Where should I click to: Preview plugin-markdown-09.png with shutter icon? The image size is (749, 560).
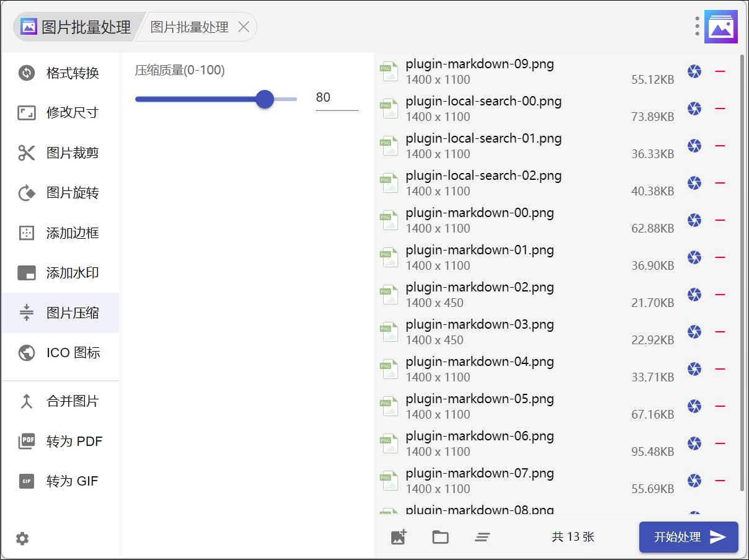coord(694,71)
